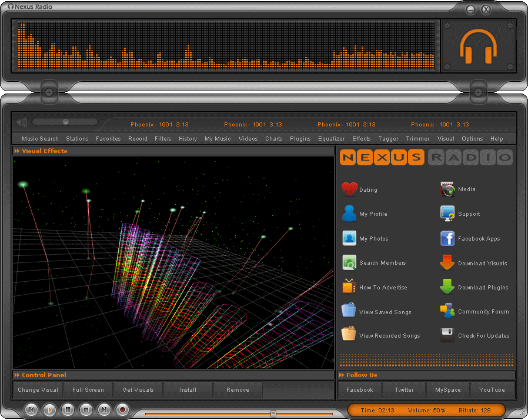Open the Videos menu

(248, 138)
